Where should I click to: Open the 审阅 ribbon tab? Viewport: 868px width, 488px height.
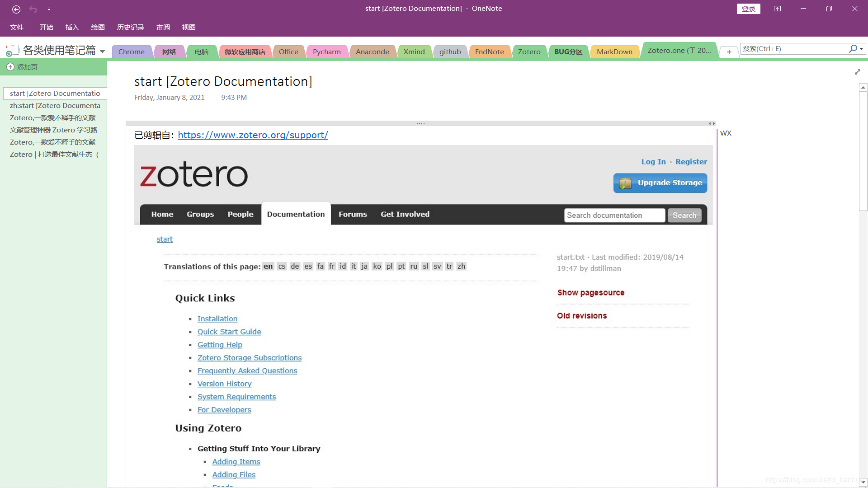click(163, 28)
